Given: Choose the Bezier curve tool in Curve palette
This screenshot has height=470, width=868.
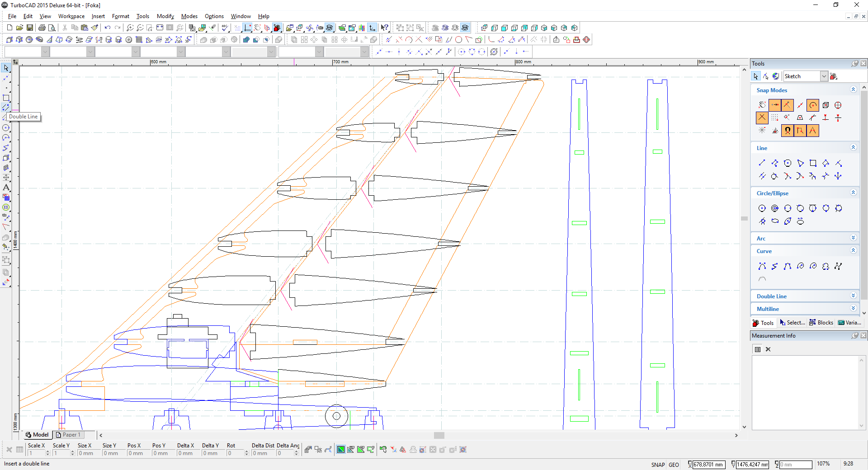Looking at the screenshot, I should click(762, 266).
